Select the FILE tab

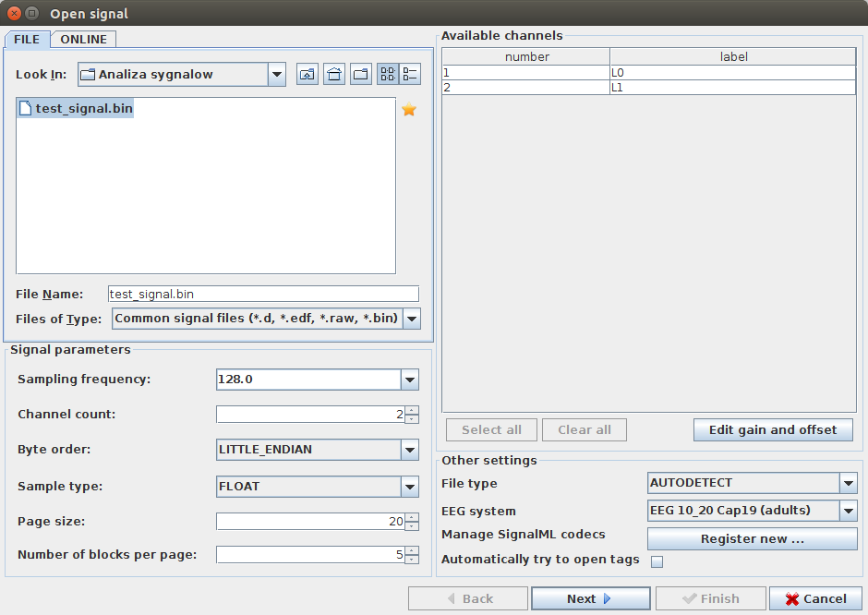[x=27, y=40]
